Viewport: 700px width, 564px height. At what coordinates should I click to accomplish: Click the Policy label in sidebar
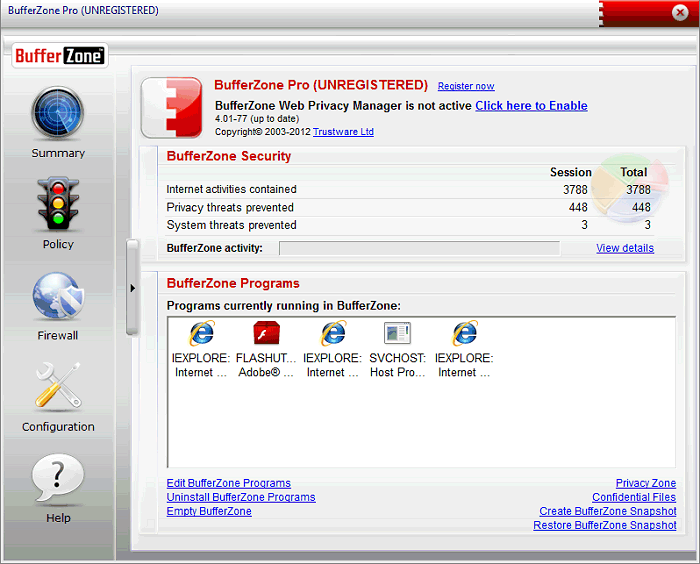58,244
